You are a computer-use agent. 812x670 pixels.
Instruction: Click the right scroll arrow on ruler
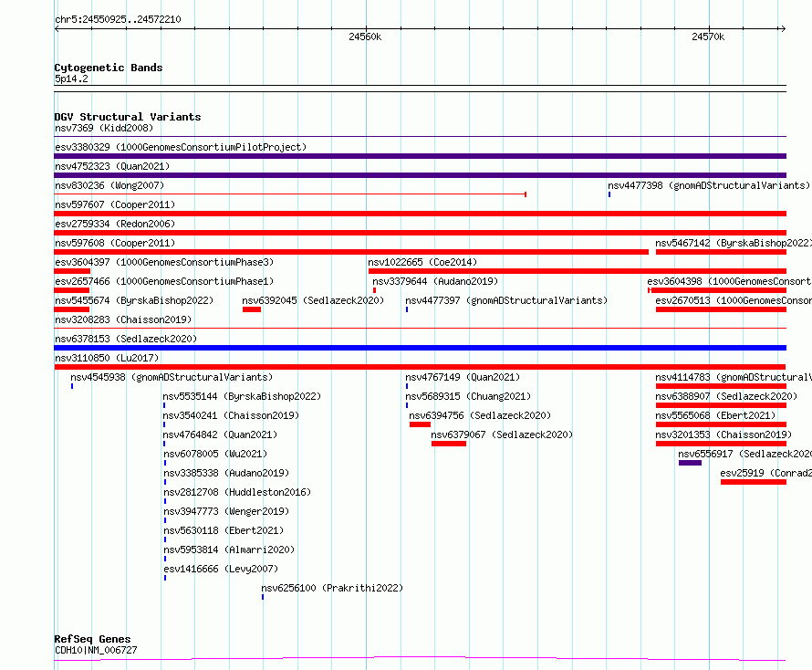click(783, 28)
